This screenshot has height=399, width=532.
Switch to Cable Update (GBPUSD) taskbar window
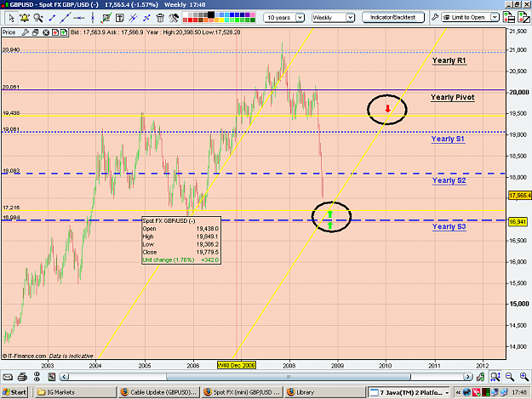pyautogui.click(x=158, y=392)
